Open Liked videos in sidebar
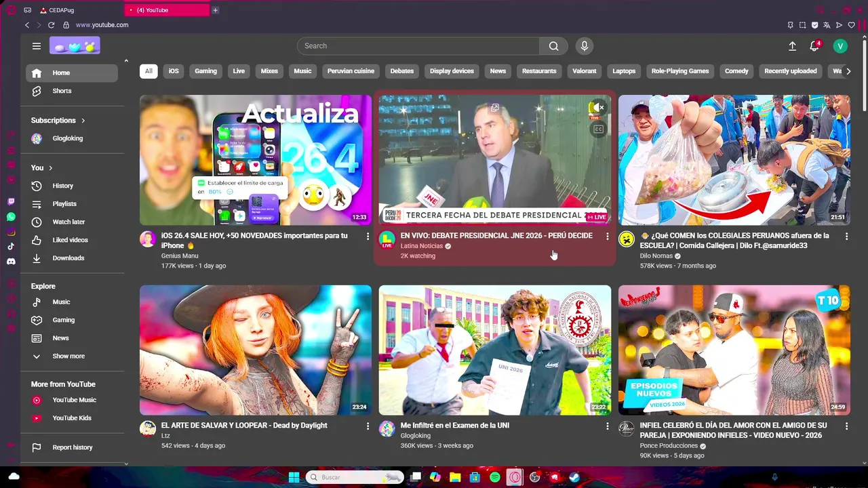868x488 pixels. pyautogui.click(x=71, y=240)
